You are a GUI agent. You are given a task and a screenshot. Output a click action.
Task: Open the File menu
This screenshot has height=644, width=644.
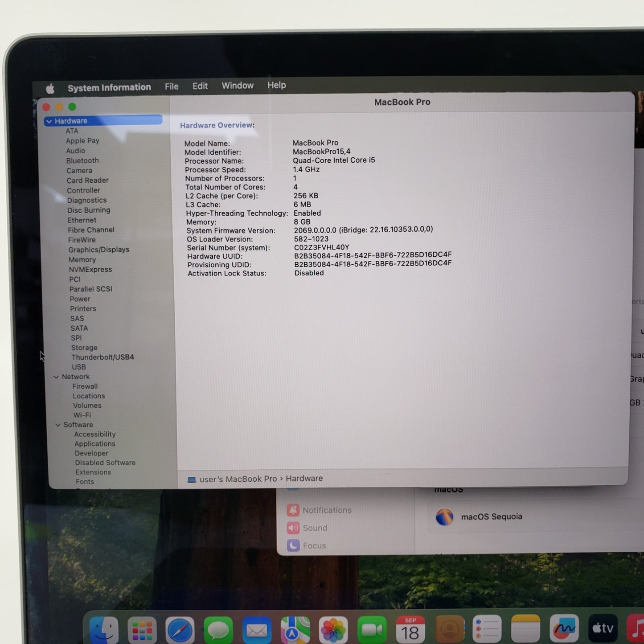172,86
